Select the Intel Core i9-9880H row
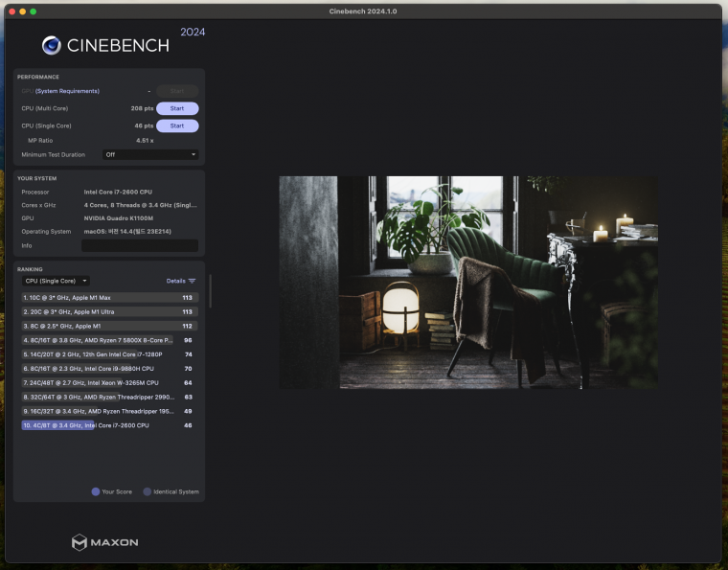The image size is (728, 570). [110, 369]
